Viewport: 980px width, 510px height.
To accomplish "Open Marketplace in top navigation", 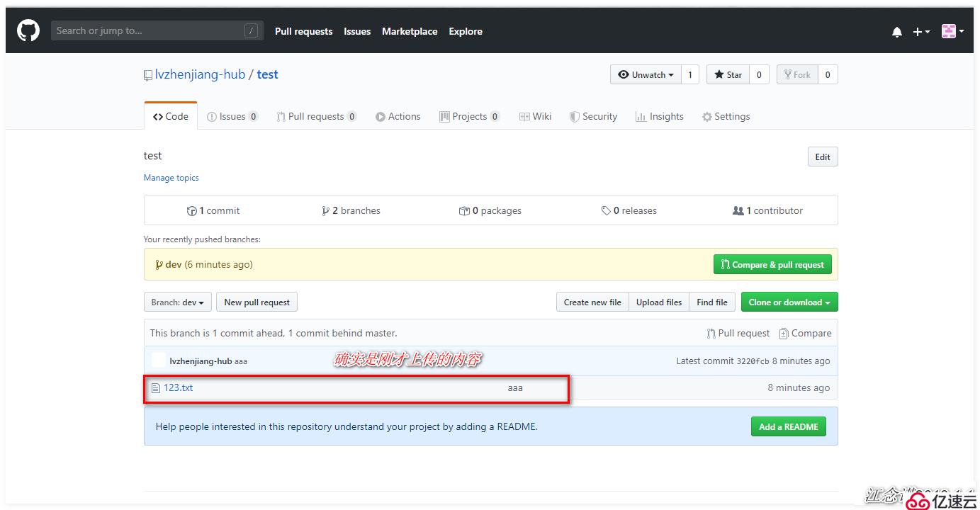I will pyautogui.click(x=410, y=31).
